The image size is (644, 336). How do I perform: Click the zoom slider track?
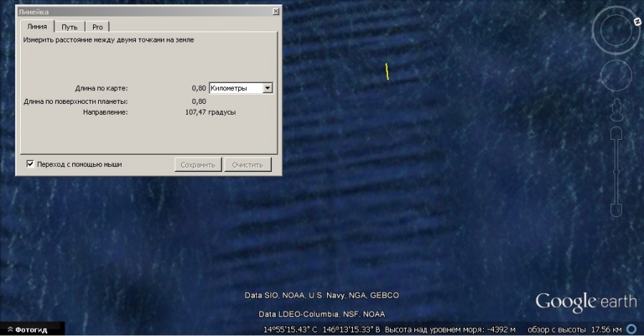click(615, 172)
